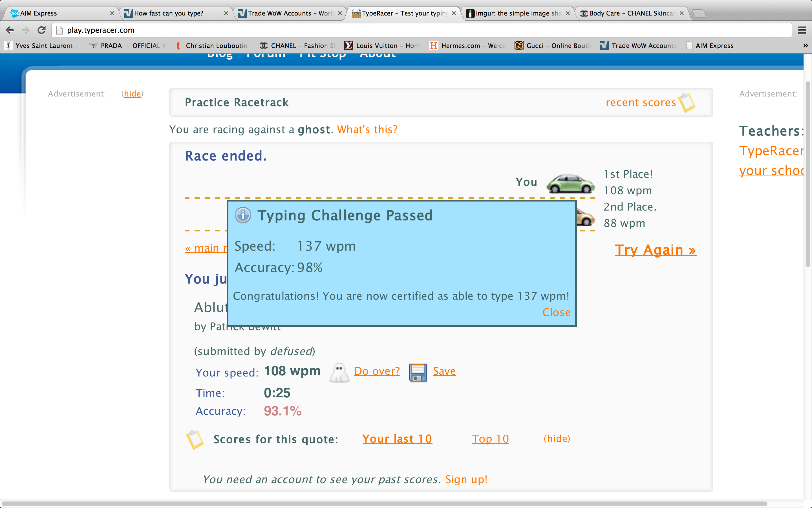Image resolution: width=812 pixels, height=508 pixels.
Task: Click the horizontal page scrollbar
Action: pos(384,504)
